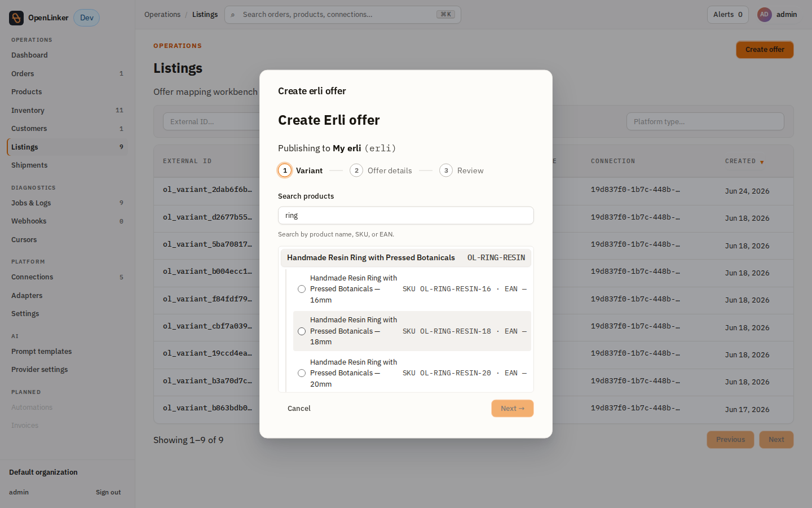
Task: Click the Default organization label
Action: [x=43, y=472]
